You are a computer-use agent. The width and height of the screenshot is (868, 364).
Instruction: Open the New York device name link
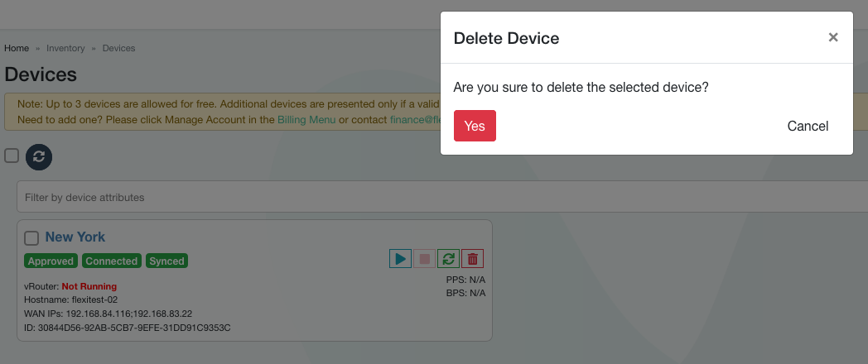point(75,237)
